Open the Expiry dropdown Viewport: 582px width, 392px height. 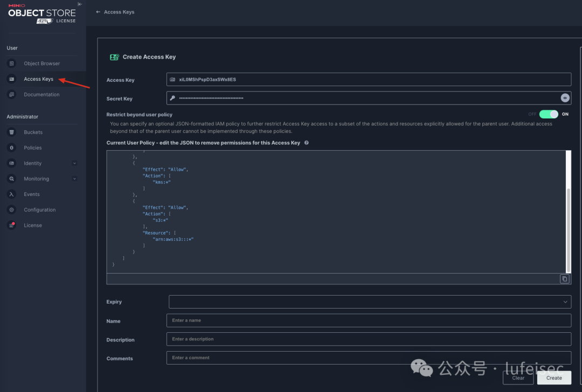pyautogui.click(x=370, y=302)
